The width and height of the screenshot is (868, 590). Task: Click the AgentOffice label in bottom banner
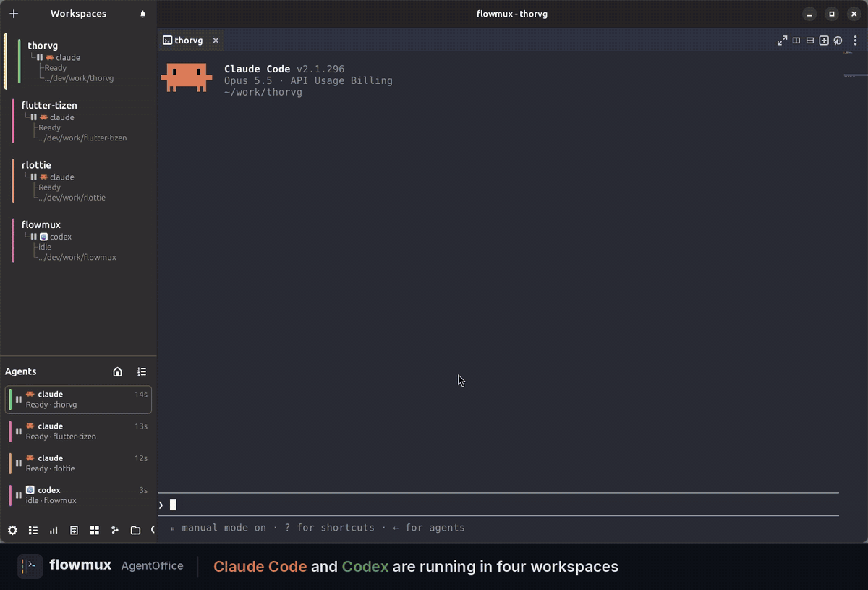[x=152, y=566]
